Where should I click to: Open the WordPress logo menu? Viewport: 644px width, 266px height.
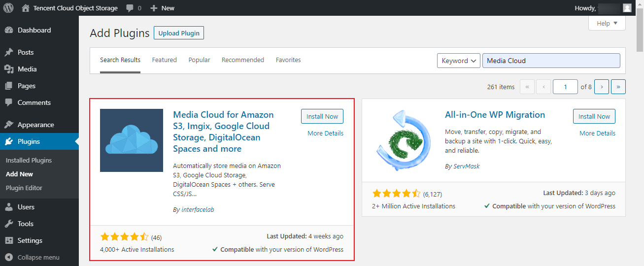point(8,8)
